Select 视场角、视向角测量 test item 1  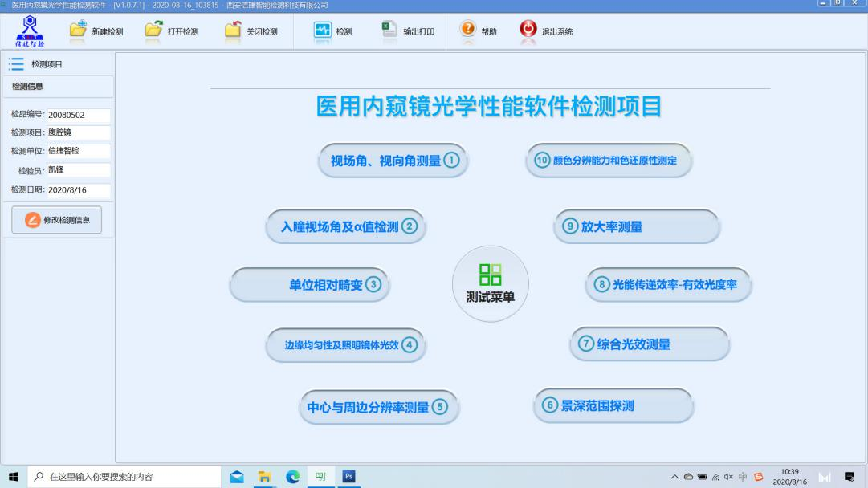393,161
